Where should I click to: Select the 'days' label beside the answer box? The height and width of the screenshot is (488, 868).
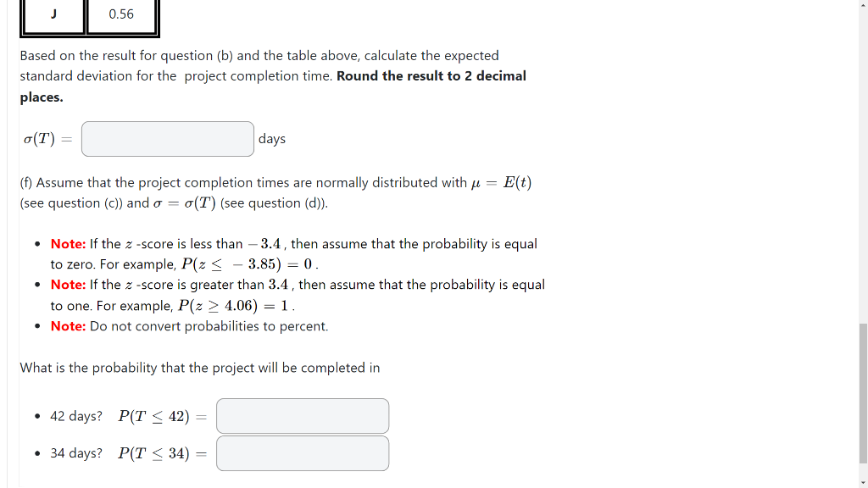pyautogui.click(x=271, y=138)
